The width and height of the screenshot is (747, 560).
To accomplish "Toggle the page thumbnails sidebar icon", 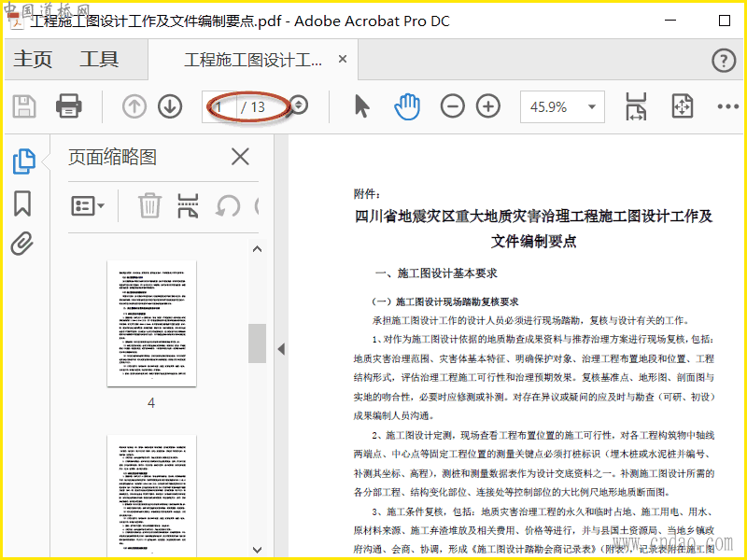I will 24,161.
